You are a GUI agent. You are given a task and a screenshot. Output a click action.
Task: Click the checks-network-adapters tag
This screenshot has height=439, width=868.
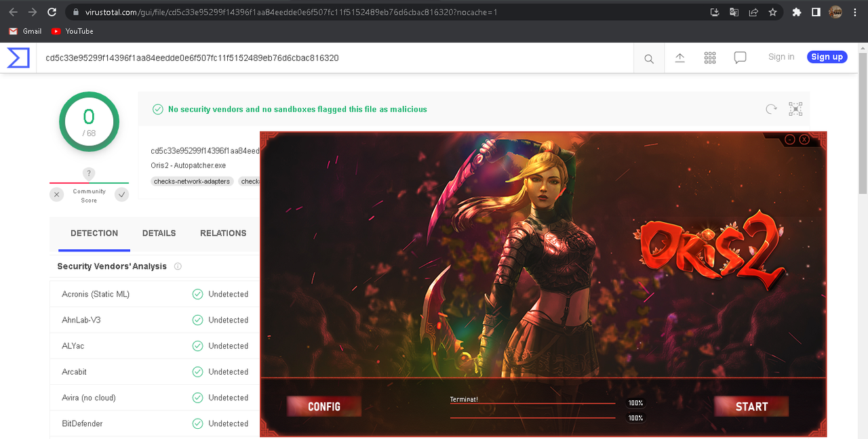point(192,182)
